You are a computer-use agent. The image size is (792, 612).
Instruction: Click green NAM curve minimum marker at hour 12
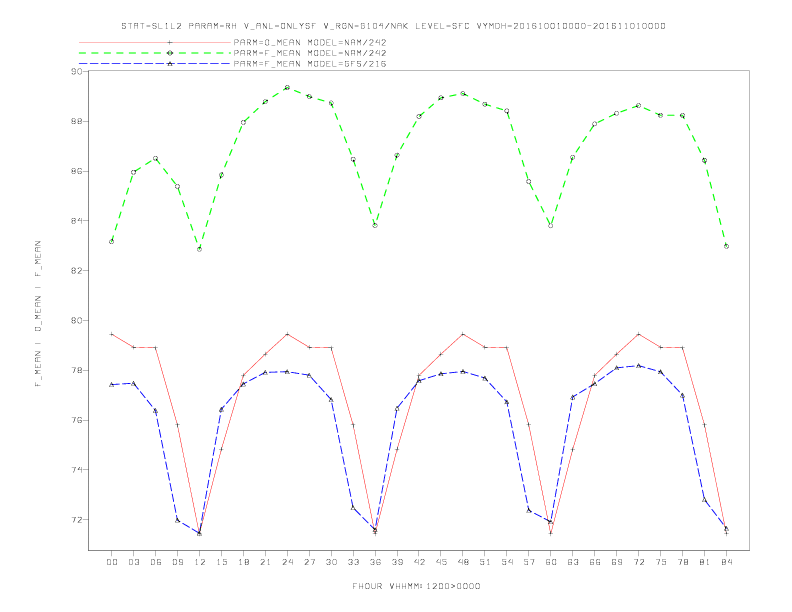click(200, 249)
